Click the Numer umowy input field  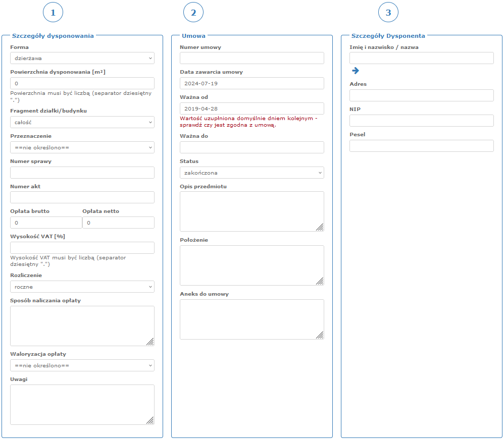[251, 58]
